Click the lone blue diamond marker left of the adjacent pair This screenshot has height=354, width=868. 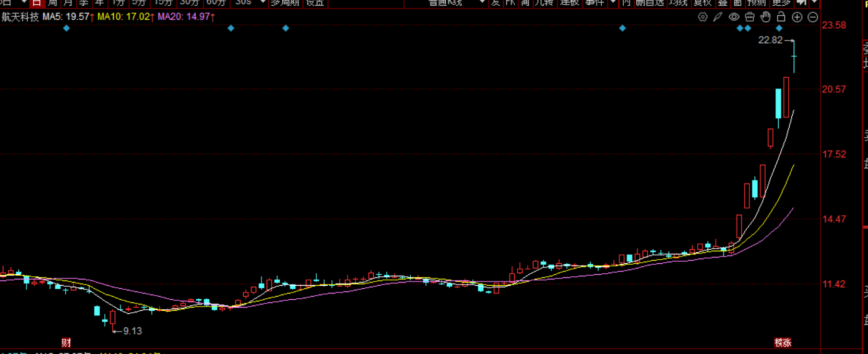(622, 28)
